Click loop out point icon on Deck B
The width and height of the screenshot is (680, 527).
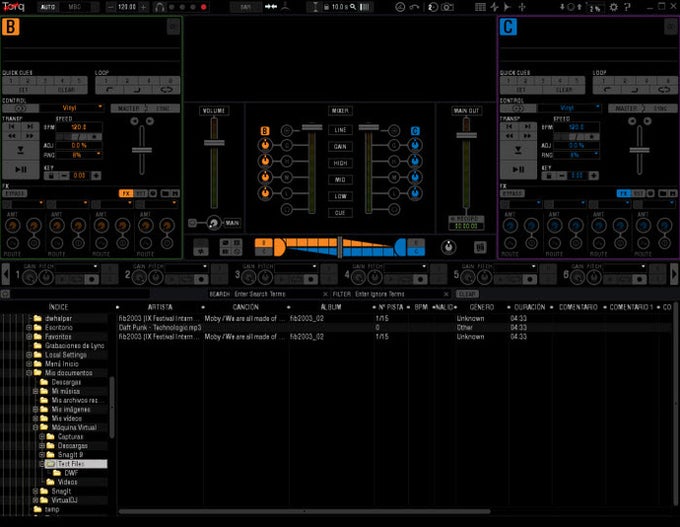137,90
